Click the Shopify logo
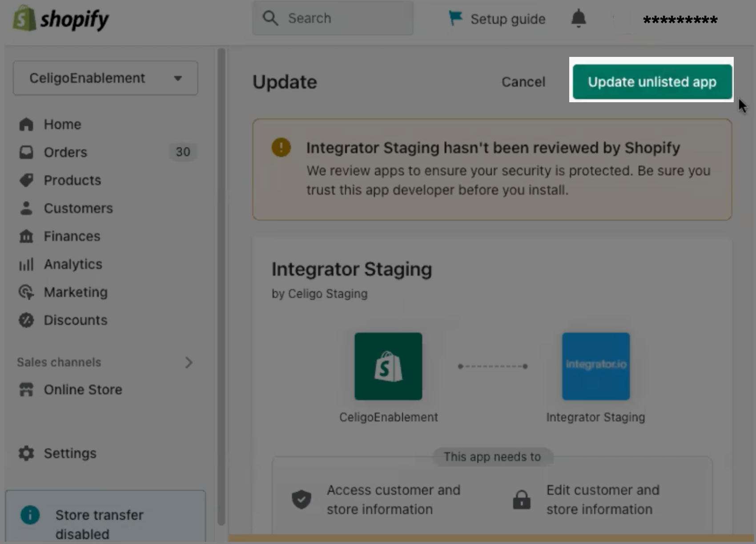 [61, 19]
